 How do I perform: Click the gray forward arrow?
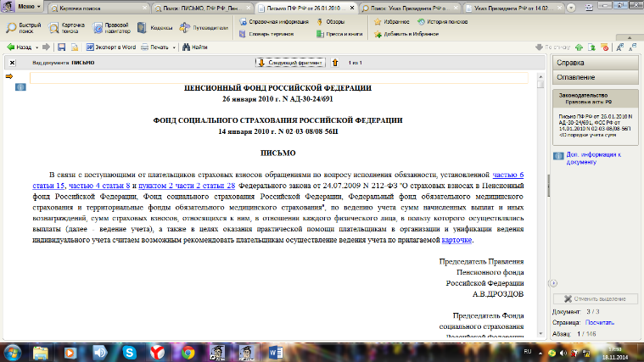click(x=47, y=47)
